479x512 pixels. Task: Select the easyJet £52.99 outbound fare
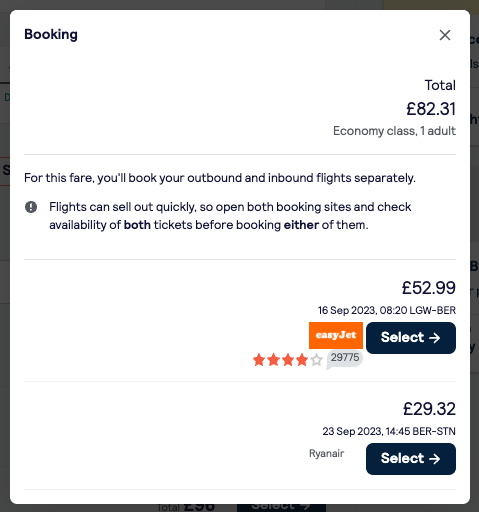(411, 338)
